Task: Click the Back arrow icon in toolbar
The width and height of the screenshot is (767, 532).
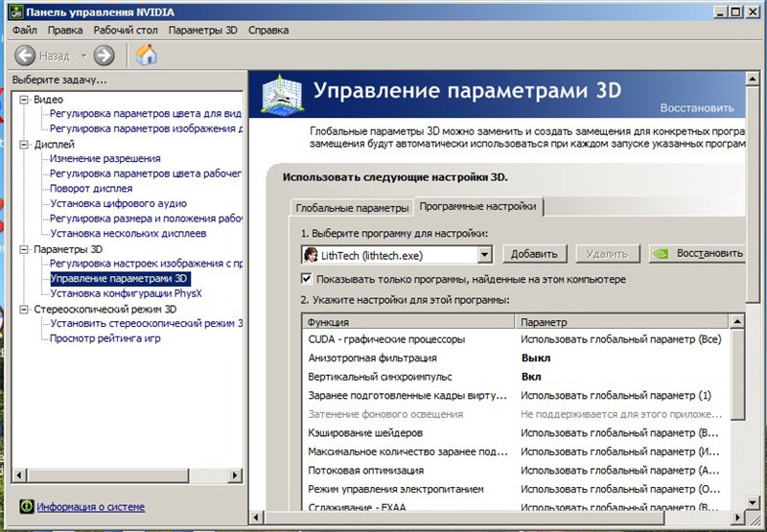Action: [26, 56]
